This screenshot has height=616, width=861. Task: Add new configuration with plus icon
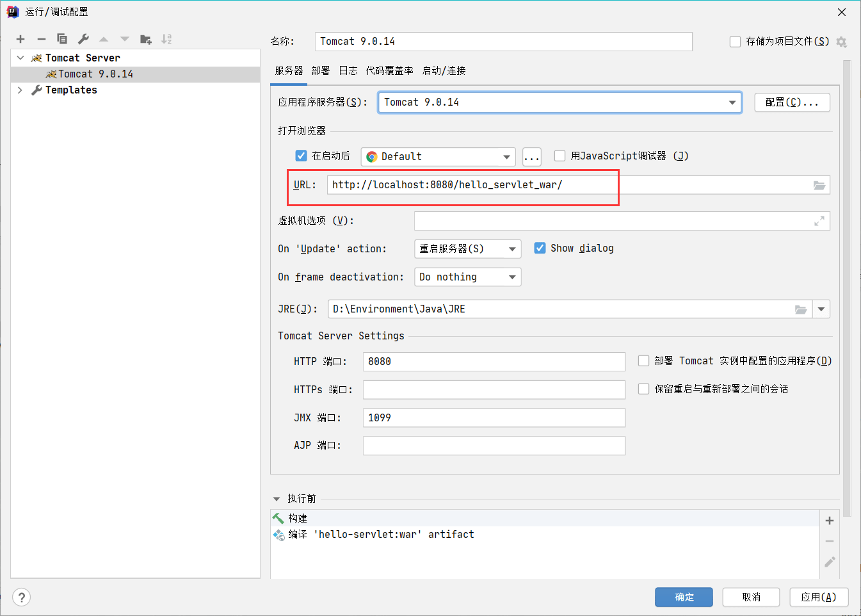[20, 39]
